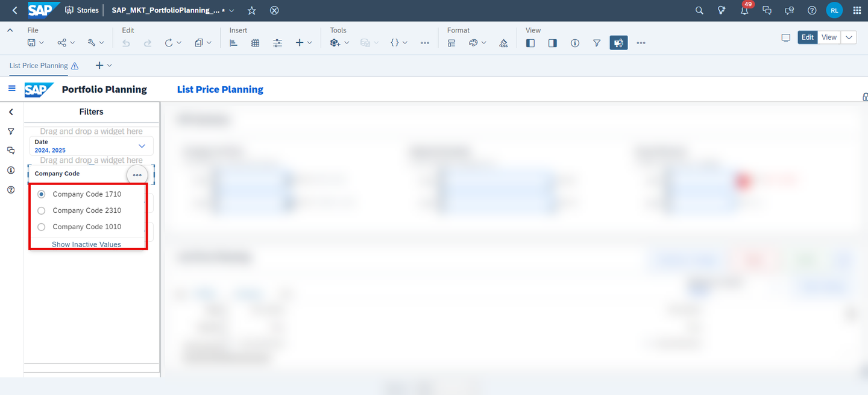Screen dimensions: 868x395
Task: Open the Format menu group label
Action: [x=458, y=30]
